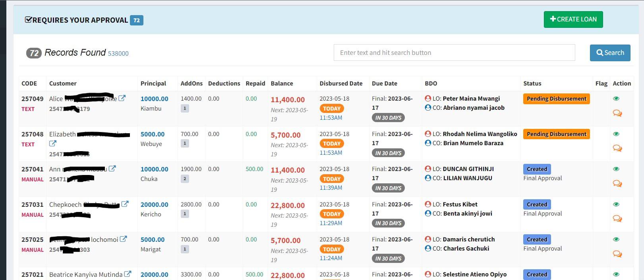Image resolution: width=644 pixels, height=280 pixels.
Task: Open principal 20000.00 for Kericho loan
Action: [155, 204]
